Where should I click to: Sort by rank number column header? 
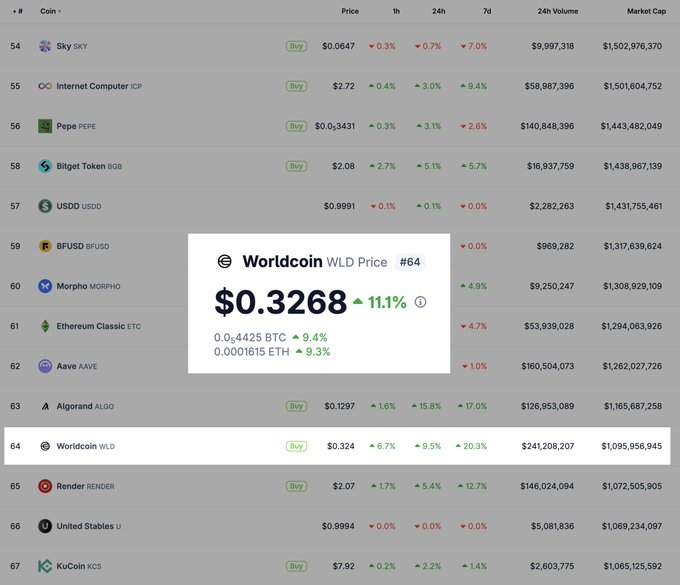point(18,11)
